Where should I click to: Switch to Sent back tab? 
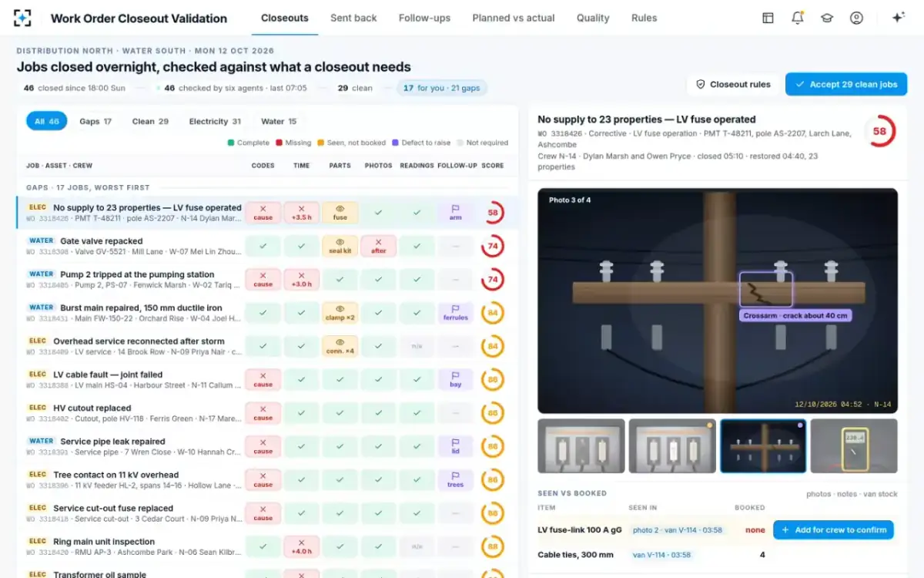(353, 18)
